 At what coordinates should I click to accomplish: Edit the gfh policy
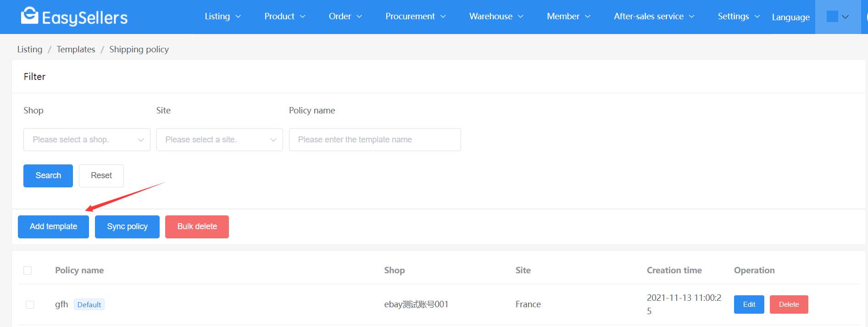[749, 304]
